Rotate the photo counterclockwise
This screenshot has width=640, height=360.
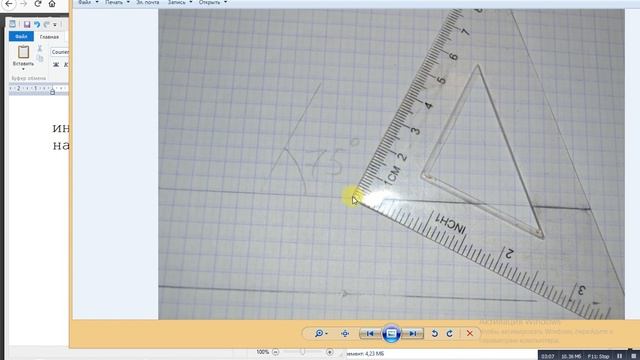click(x=435, y=333)
